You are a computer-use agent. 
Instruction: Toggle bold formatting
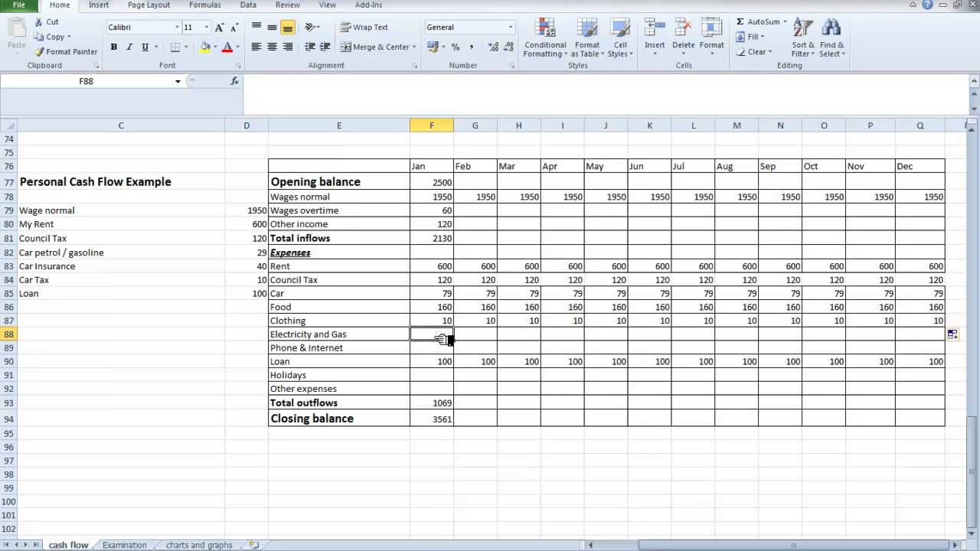pyautogui.click(x=113, y=47)
